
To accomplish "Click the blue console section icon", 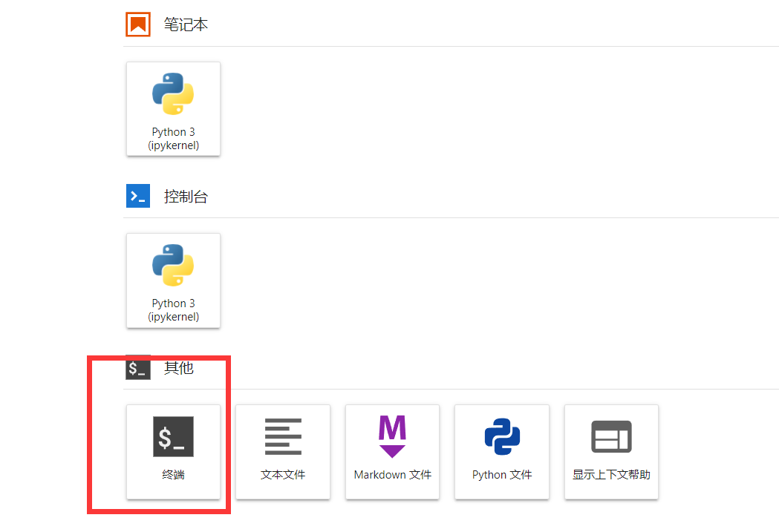I will 138,196.
